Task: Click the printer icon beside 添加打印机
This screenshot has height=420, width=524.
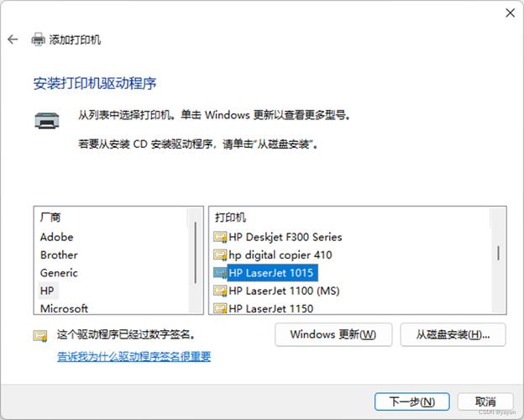Action: [x=38, y=39]
